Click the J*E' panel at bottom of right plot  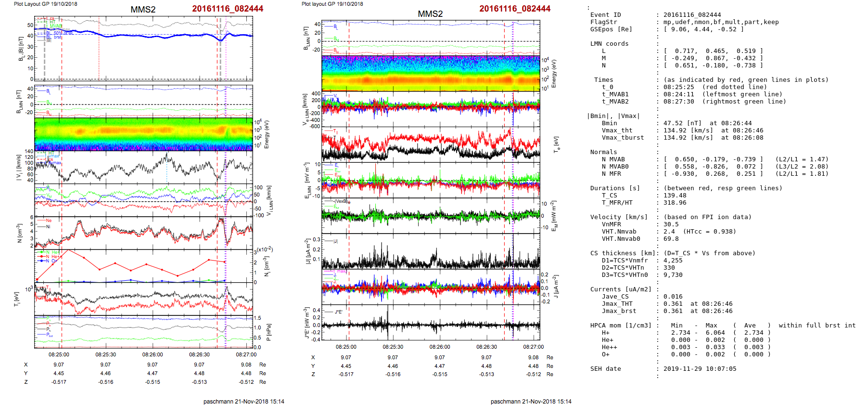tap(431, 323)
